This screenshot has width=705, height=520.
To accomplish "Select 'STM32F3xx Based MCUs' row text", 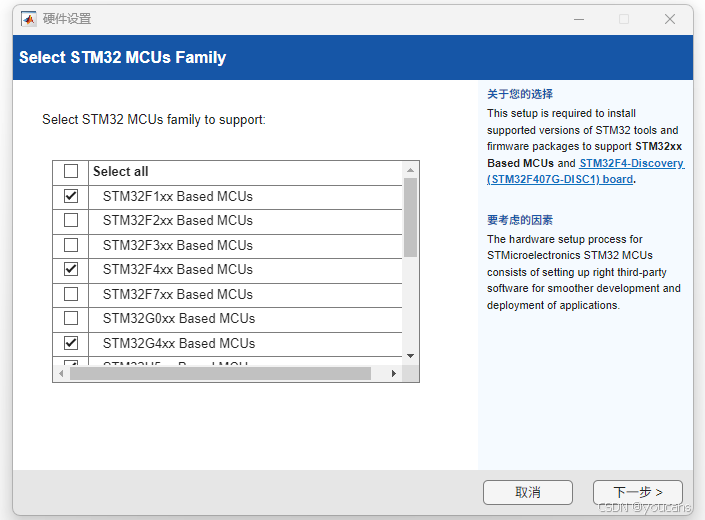I will point(178,245).
